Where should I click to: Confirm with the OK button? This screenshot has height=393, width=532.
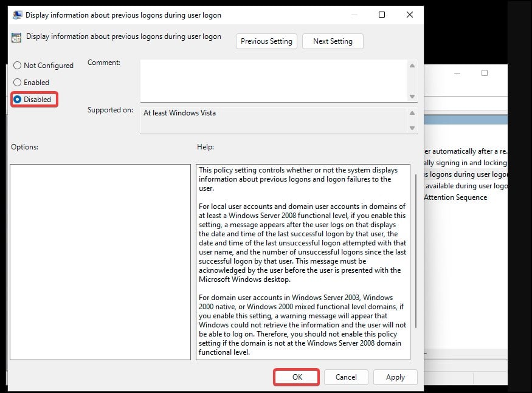296,377
